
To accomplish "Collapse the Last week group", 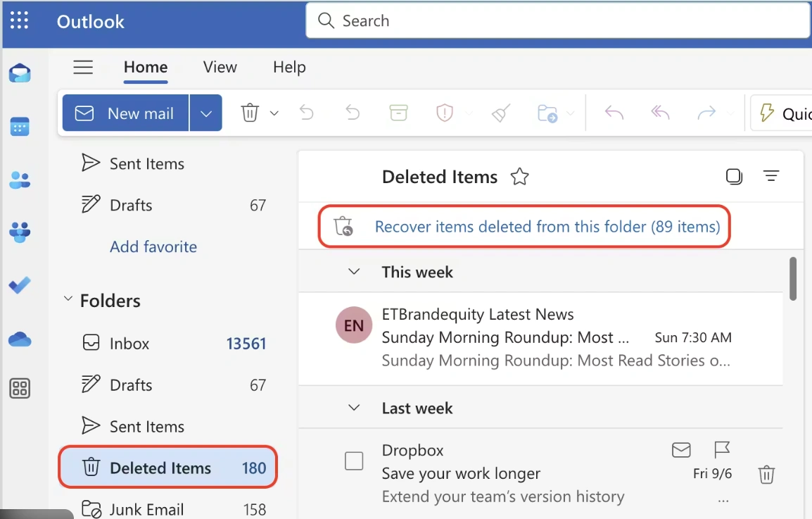I will pos(354,408).
